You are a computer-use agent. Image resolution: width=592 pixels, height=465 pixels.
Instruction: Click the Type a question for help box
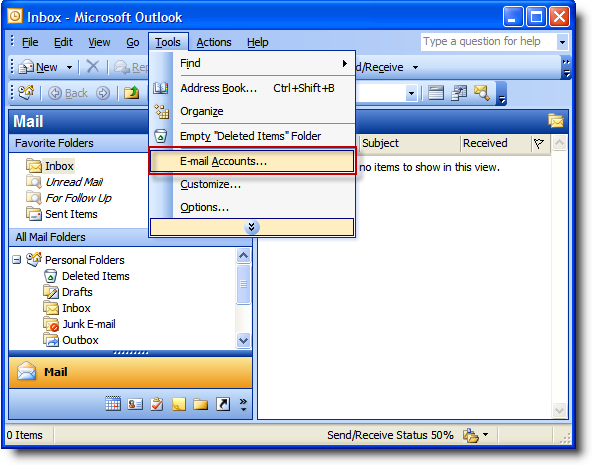(x=488, y=42)
